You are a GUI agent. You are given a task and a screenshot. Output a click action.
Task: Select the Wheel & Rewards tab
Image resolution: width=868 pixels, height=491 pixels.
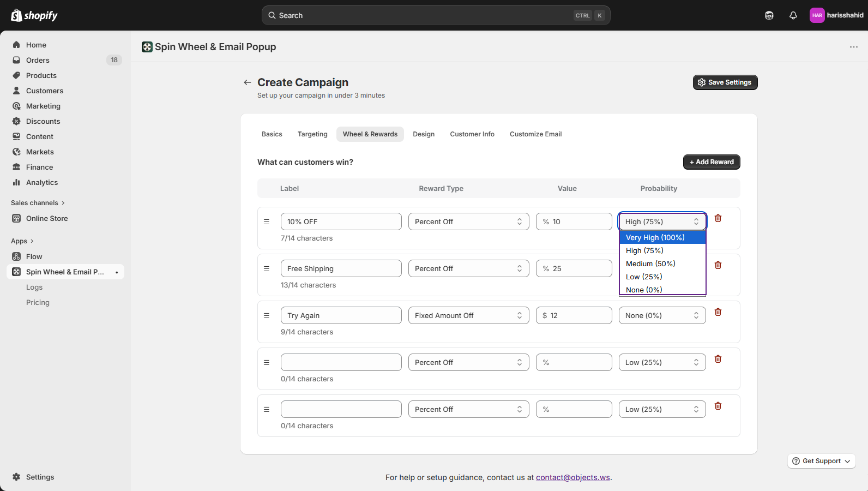pyautogui.click(x=370, y=134)
